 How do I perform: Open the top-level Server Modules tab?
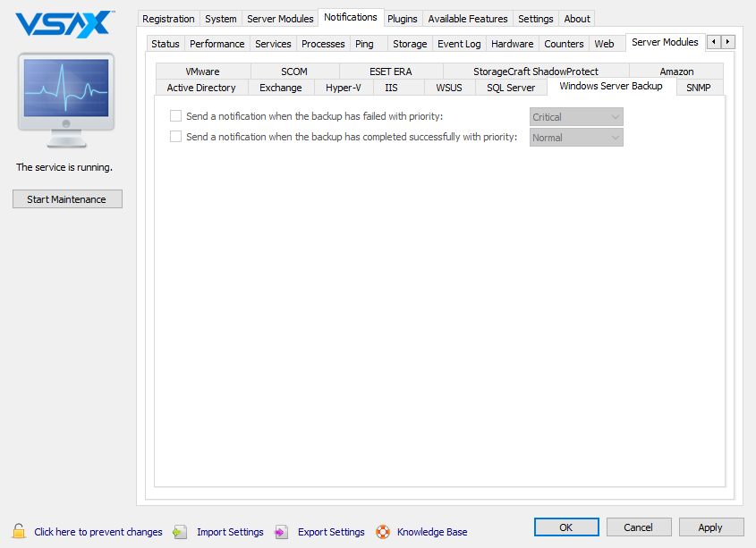280,19
